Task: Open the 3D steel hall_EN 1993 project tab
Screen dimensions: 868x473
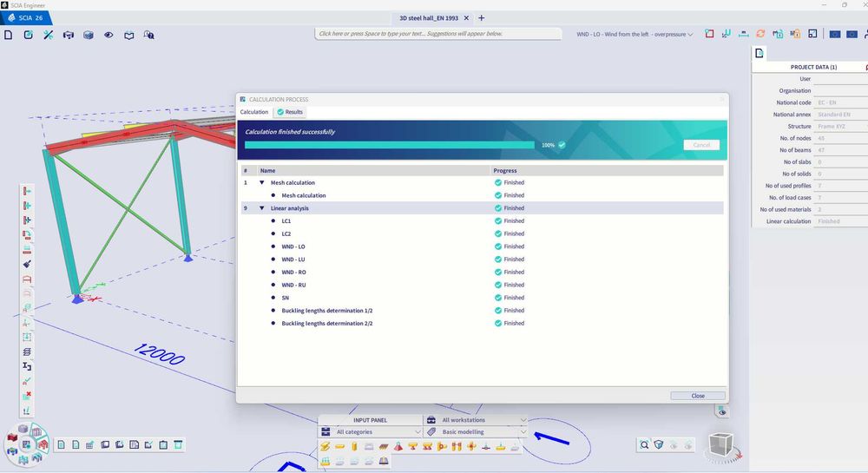Action: [x=429, y=17]
